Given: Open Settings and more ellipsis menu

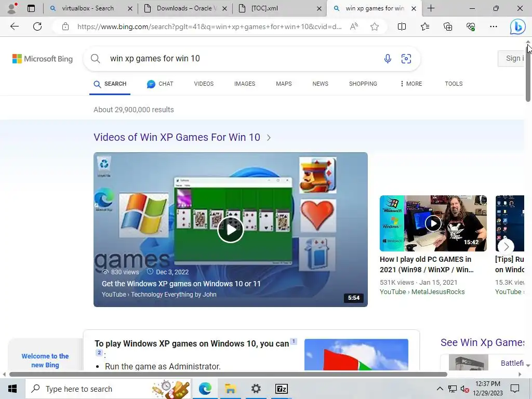Looking at the screenshot, I should [494, 26].
